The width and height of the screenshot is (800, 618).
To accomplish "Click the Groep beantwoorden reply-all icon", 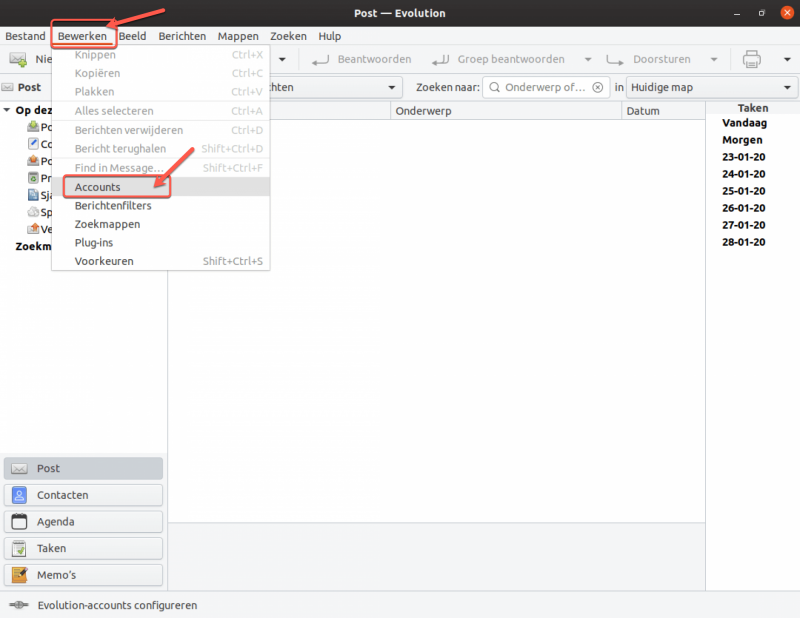I will 440,60.
